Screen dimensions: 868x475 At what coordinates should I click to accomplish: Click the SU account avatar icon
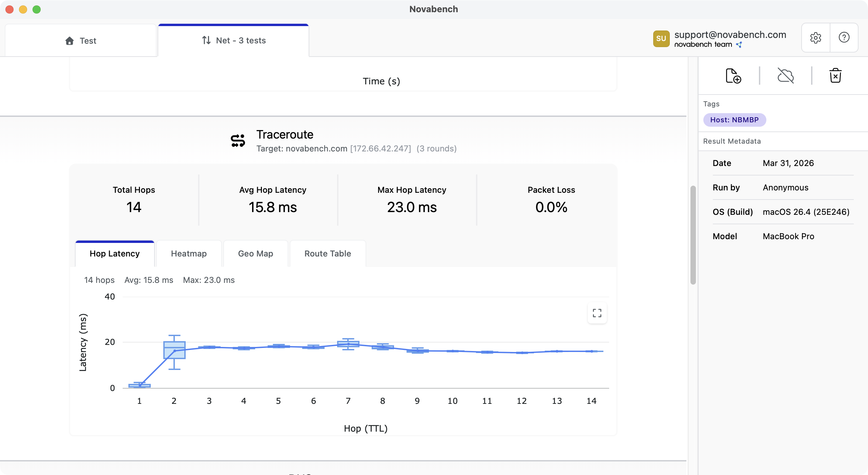point(661,38)
